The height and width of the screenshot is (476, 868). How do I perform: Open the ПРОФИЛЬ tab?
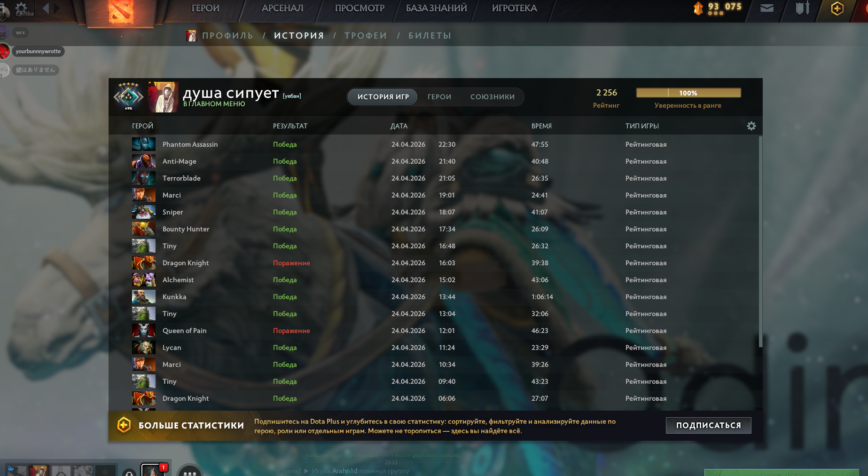point(227,36)
